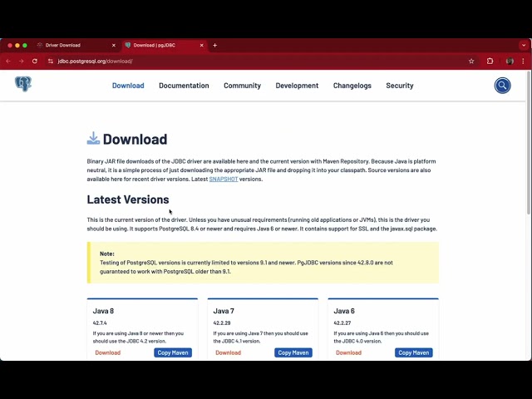532x399 pixels.
Task: Open the extensions puzzle icon
Action: click(x=490, y=61)
